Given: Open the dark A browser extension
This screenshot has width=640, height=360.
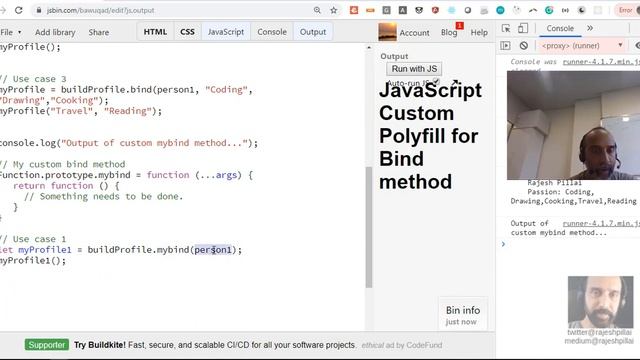Looking at the screenshot, I should pos(403,10).
